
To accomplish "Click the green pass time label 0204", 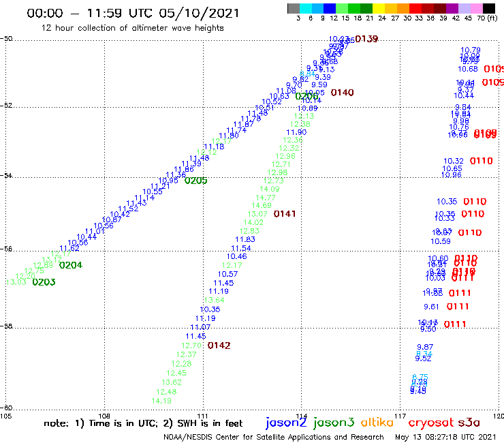I will click(x=71, y=265).
